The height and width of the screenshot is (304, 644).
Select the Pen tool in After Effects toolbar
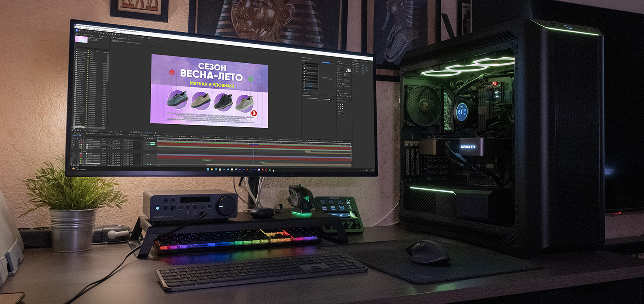(104, 34)
